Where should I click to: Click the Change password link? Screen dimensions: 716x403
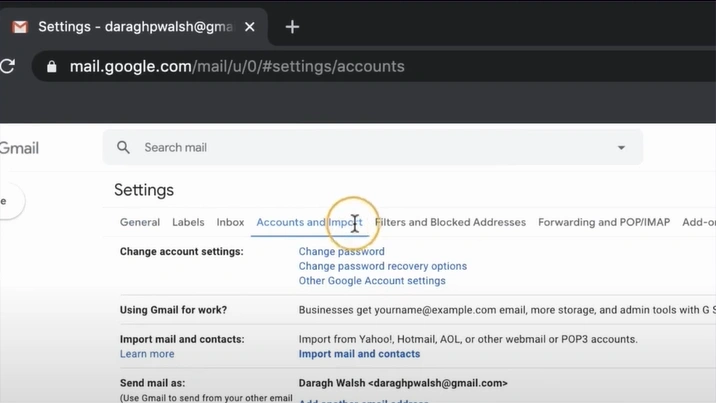click(342, 251)
